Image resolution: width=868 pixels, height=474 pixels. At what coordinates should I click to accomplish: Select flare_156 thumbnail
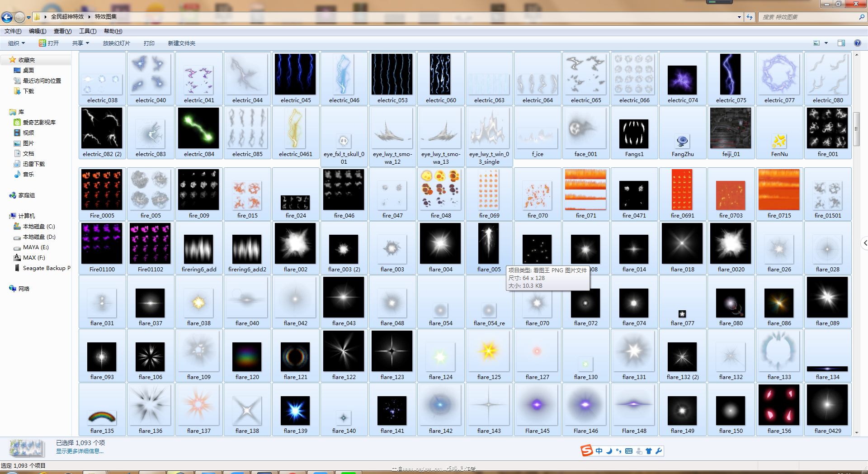coord(779,409)
